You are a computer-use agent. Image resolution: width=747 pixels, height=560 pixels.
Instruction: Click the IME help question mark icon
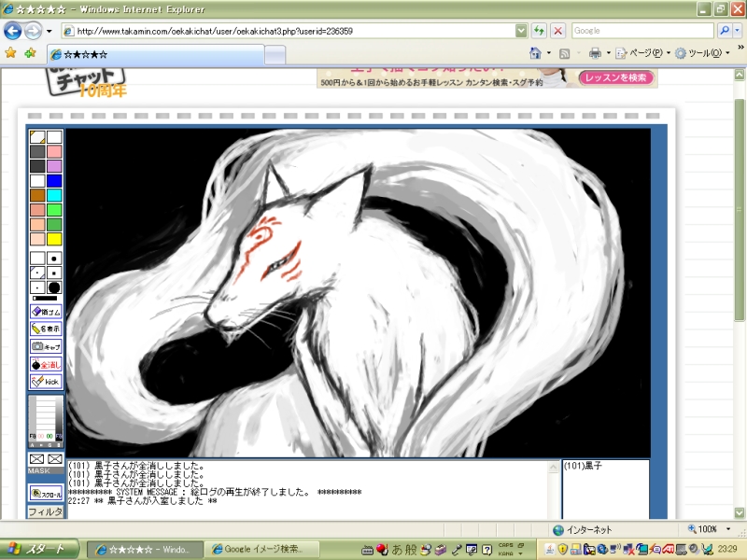coord(486,550)
